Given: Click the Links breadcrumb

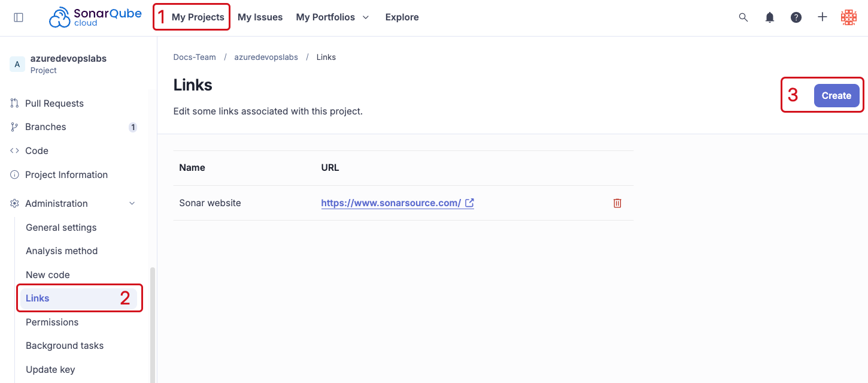Looking at the screenshot, I should tap(326, 58).
